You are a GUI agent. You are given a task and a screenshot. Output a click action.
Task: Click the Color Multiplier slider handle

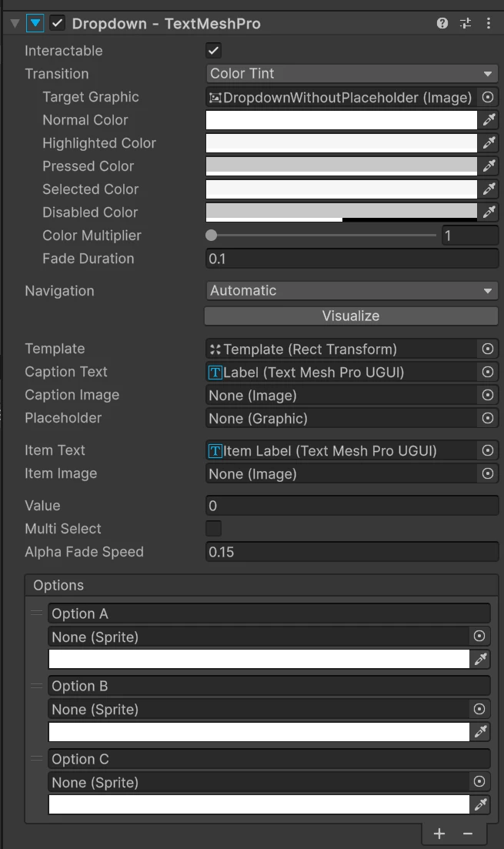click(x=212, y=236)
